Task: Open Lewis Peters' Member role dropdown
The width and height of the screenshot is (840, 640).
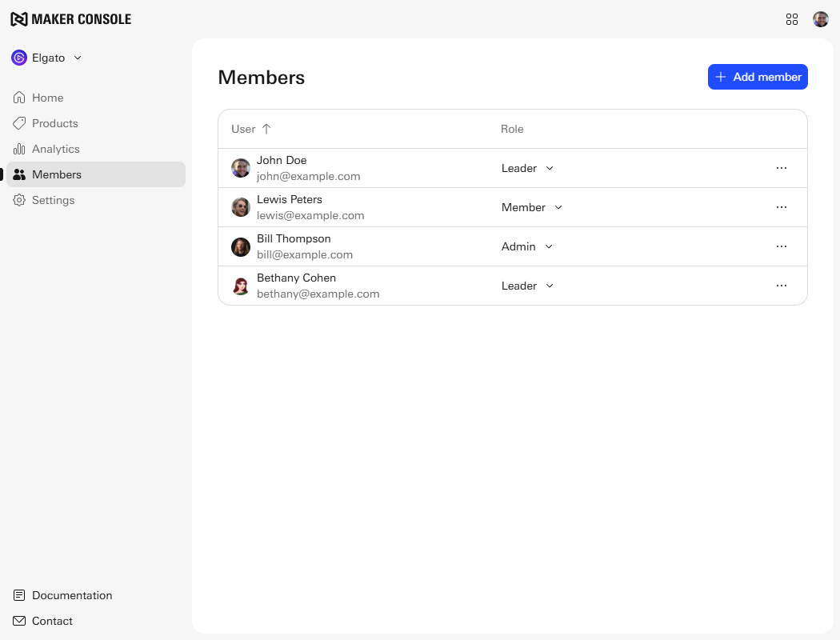Action: 532,207
